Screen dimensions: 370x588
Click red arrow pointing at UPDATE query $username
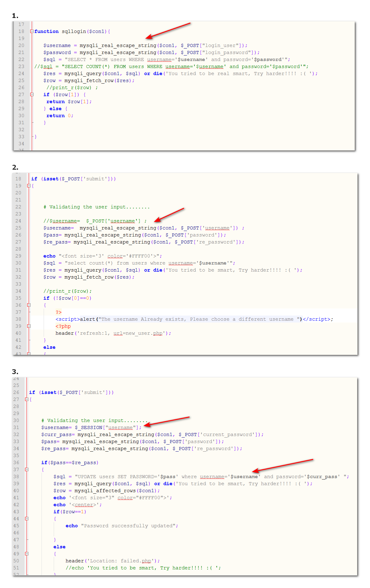coord(282,465)
